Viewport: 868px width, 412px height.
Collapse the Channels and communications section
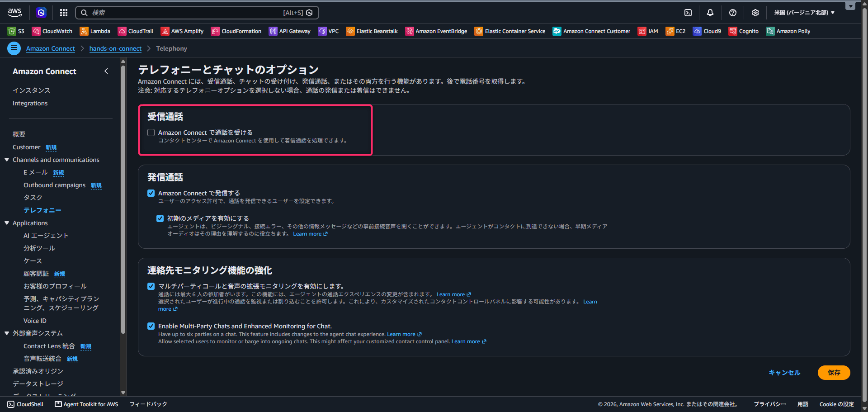pos(7,160)
